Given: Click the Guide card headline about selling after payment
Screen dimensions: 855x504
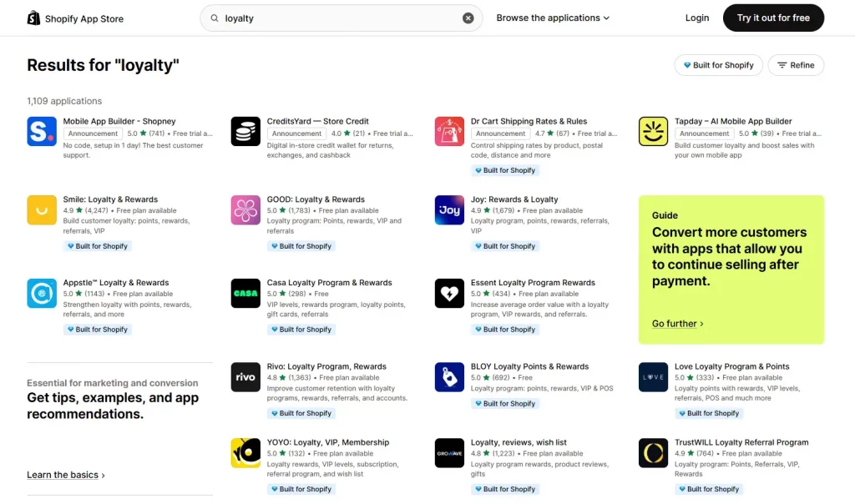Looking at the screenshot, I should 729,257.
